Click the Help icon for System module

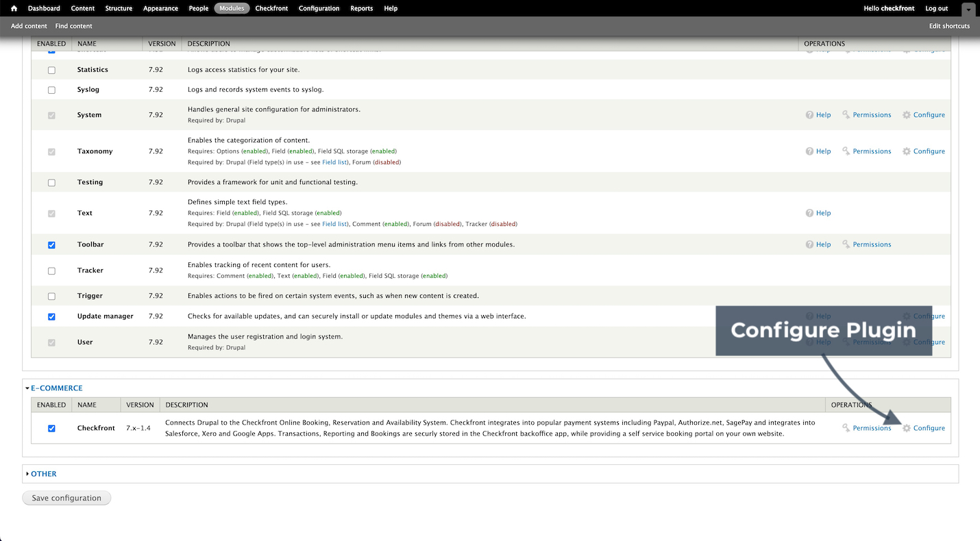pyautogui.click(x=810, y=115)
